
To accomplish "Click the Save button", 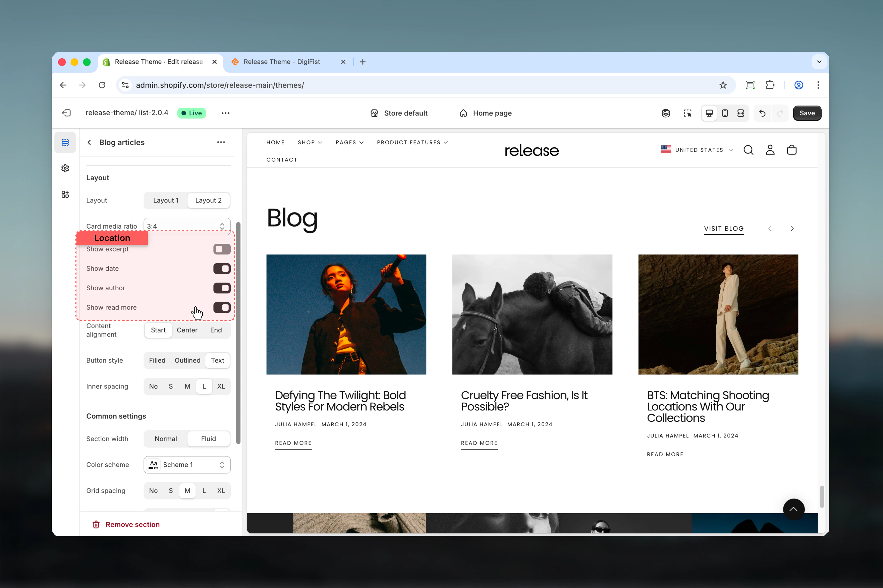I will point(807,113).
